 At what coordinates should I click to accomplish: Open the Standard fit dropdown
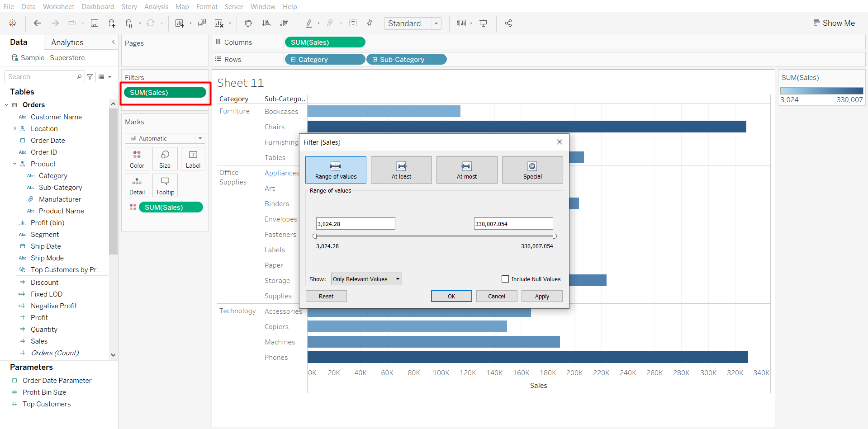coord(413,24)
